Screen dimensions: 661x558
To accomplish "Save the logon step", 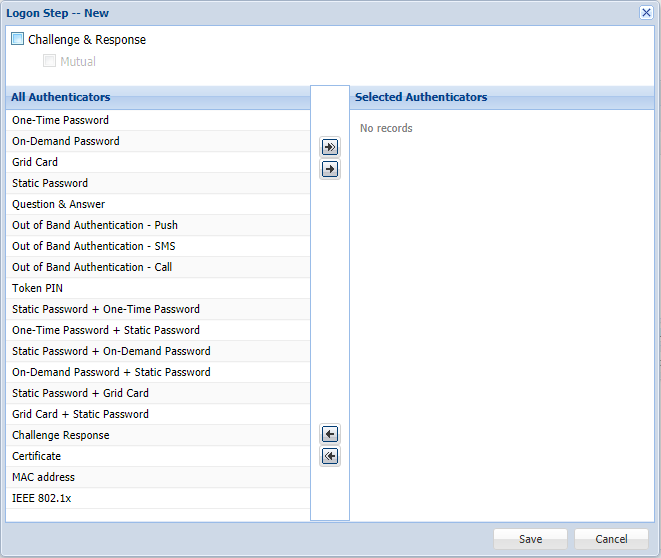I will [x=530, y=539].
